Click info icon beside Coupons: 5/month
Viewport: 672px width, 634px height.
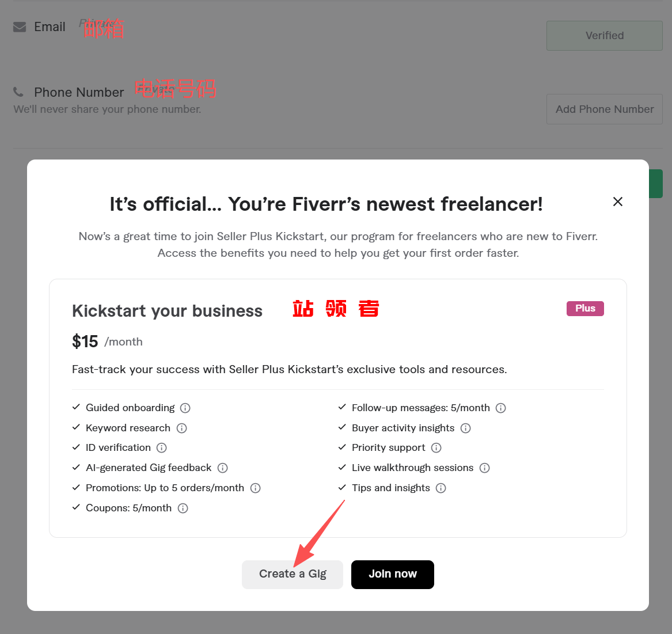tap(183, 508)
